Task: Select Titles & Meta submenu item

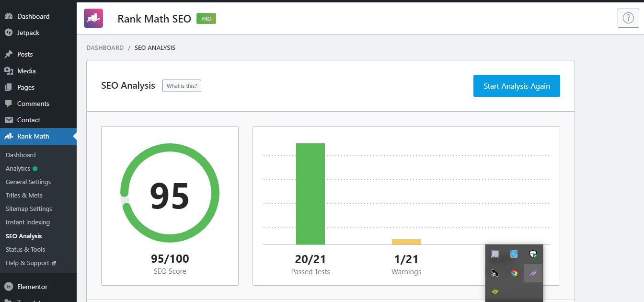Action: point(24,196)
